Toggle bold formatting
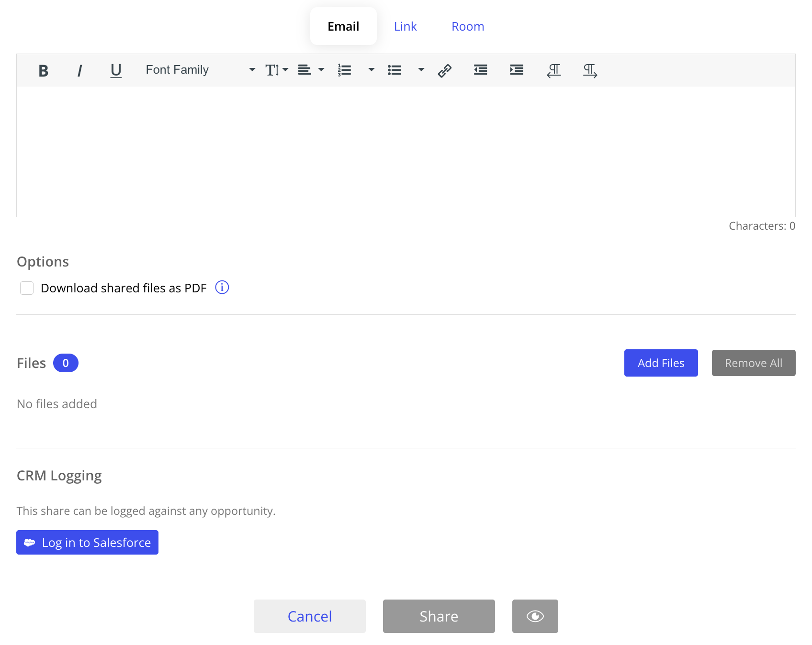 (x=43, y=70)
